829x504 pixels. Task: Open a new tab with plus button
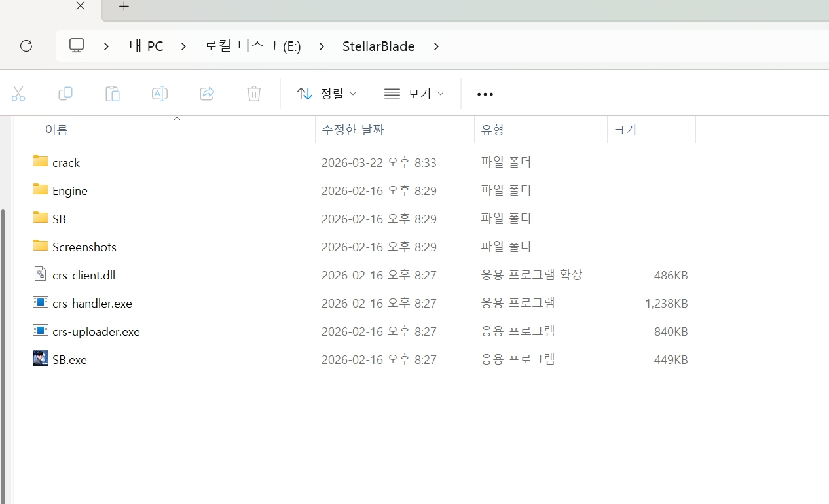pyautogui.click(x=124, y=7)
